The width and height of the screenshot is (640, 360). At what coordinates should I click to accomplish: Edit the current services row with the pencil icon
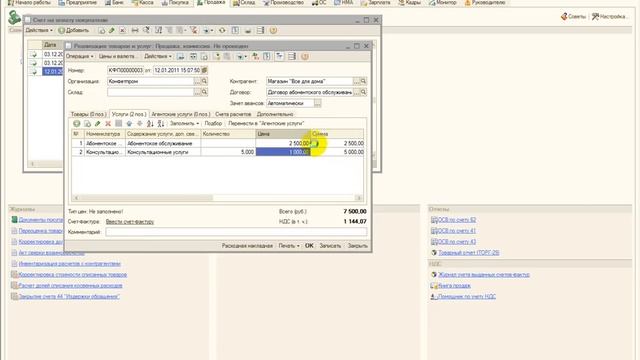click(98, 123)
